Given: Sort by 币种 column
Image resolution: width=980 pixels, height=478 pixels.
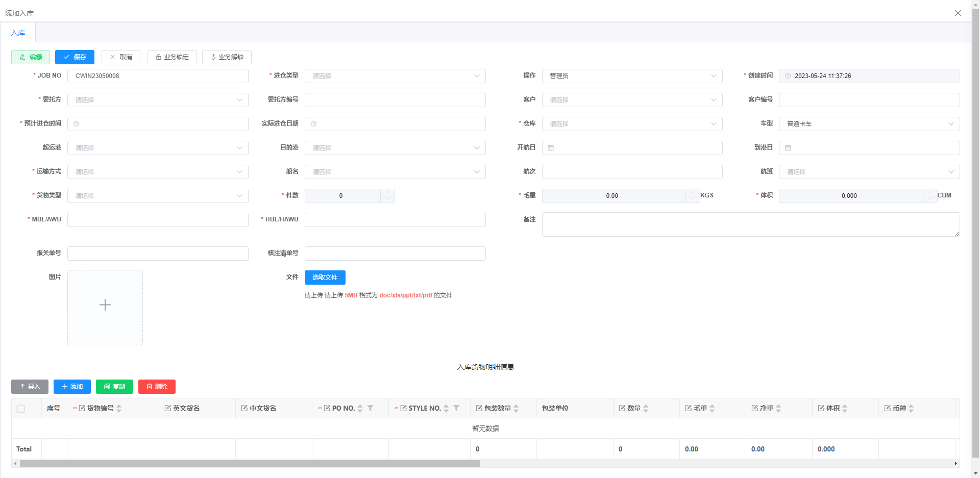Looking at the screenshot, I should coord(911,409).
